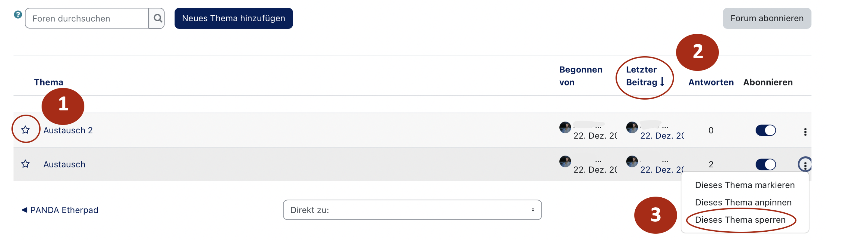
Task: Choose Dieses Thema anpinnen
Action: [x=743, y=202]
